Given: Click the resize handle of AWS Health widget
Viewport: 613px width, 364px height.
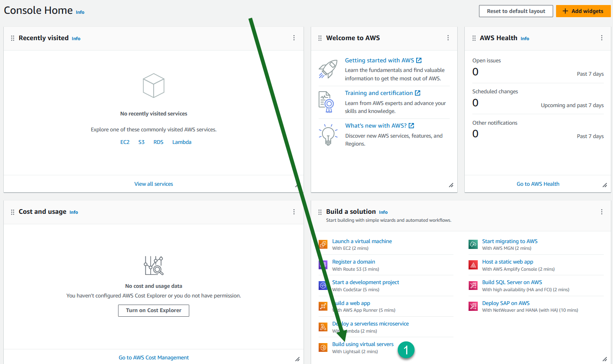Looking at the screenshot, I should (x=605, y=185).
